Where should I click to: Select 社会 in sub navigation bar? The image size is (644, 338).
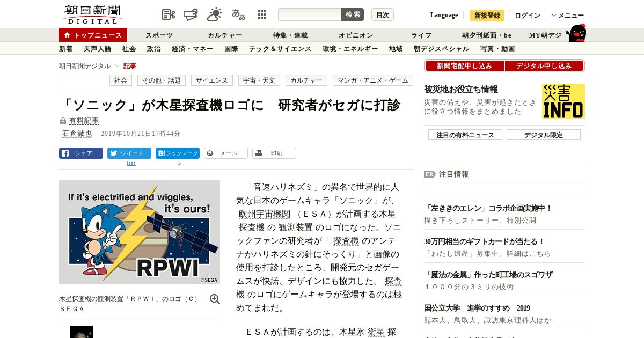129,49
